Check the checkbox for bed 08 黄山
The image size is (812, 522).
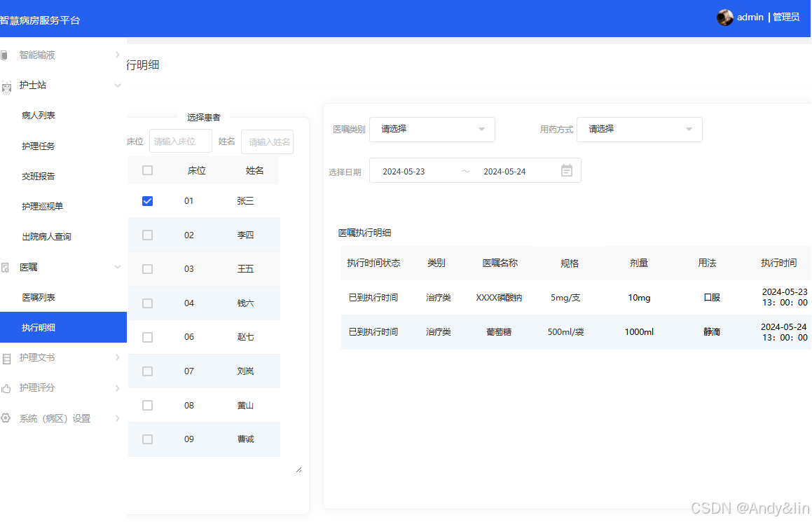[x=148, y=406]
